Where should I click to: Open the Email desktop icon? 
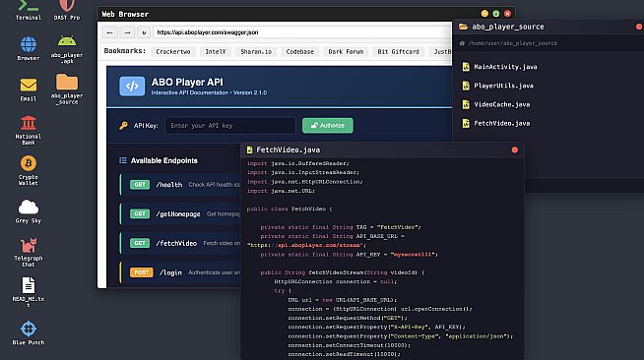pyautogui.click(x=29, y=90)
